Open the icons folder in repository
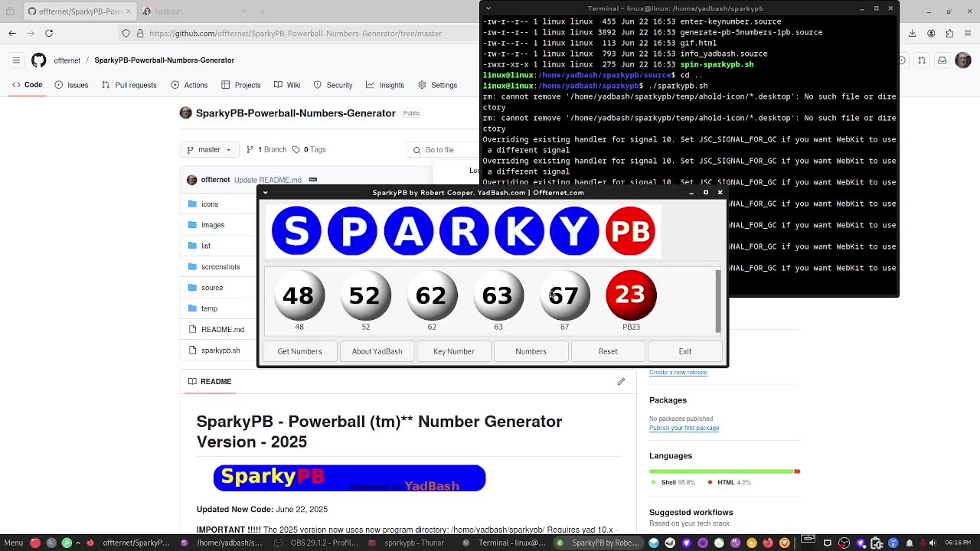The height and width of the screenshot is (551, 980). (210, 204)
